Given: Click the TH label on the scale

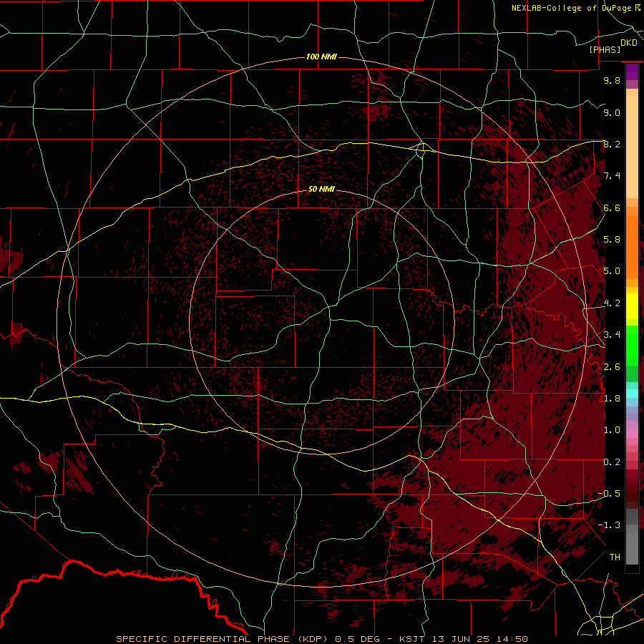Looking at the screenshot, I should click(x=615, y=557).
